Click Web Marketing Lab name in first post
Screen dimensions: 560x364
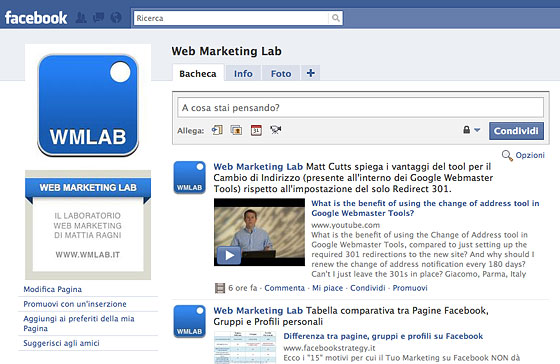(x=258, y=166)
